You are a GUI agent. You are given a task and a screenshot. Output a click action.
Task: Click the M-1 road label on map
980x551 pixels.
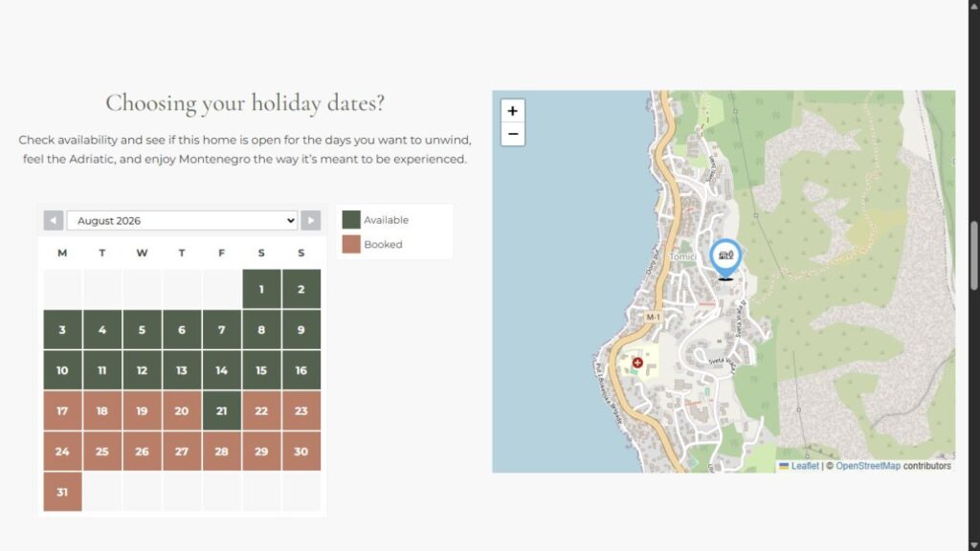click(653, 317)
